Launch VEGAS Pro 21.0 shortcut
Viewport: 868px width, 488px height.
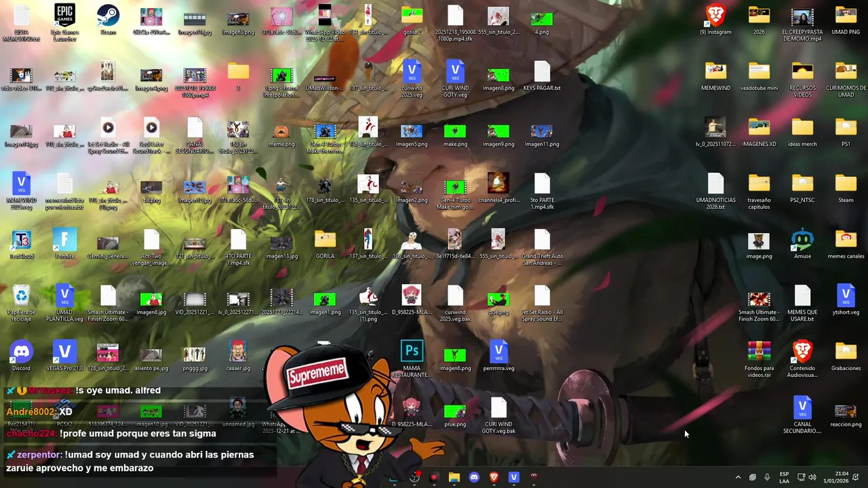pos(64,356)
